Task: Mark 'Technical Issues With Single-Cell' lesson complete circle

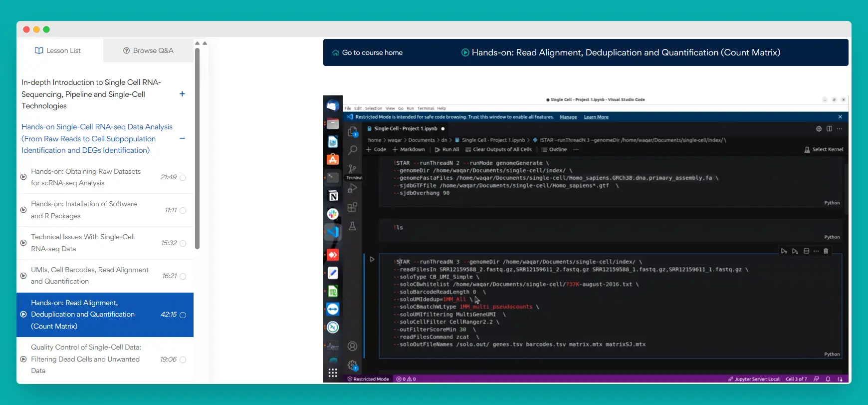Action: pyautogui.click(x=183, y=244)
